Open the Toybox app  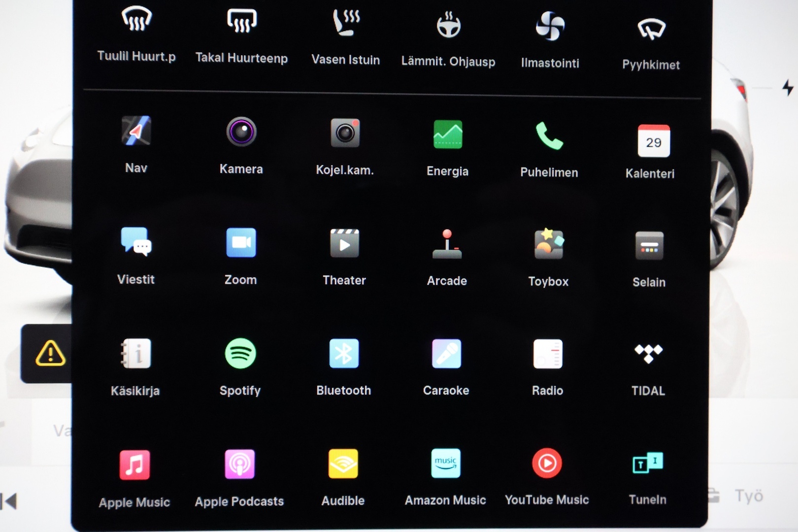[549, 244]
